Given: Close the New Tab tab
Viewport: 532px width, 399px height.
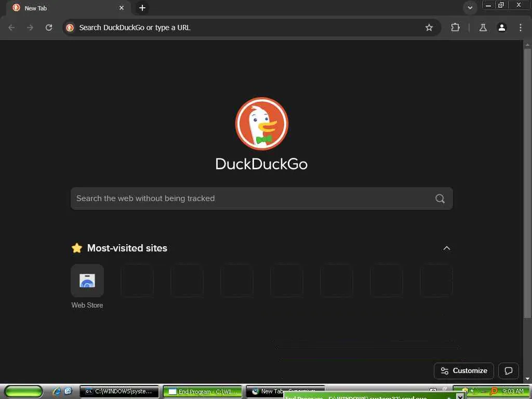Looking at the screenshot, I should pyautogui.click(x=122, y=8).
